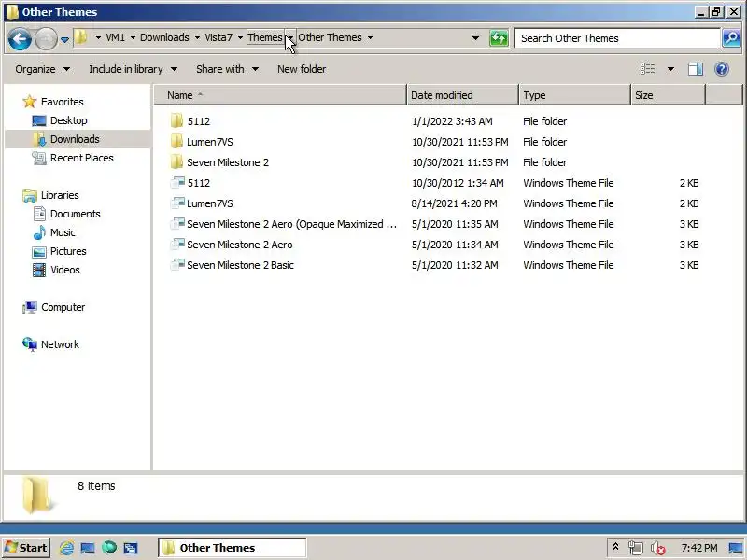Select the Seven Milestone 2 folder icon
The image size is (747, 560).
pyautogui.click(x=176, y=161)
